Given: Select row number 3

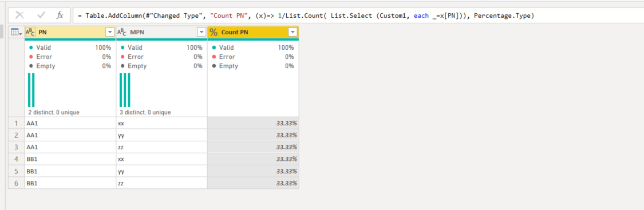Looking at the screenshot, I should 17,147.
